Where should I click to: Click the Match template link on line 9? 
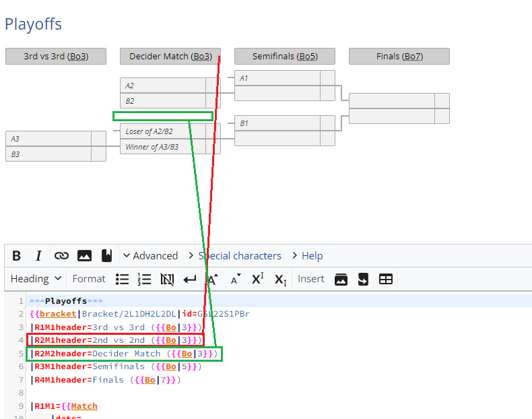pos(84,406)
